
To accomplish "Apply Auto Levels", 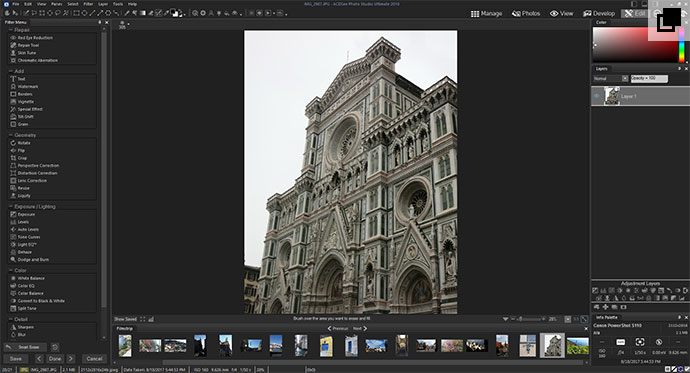I will click(x=25, y=229).
